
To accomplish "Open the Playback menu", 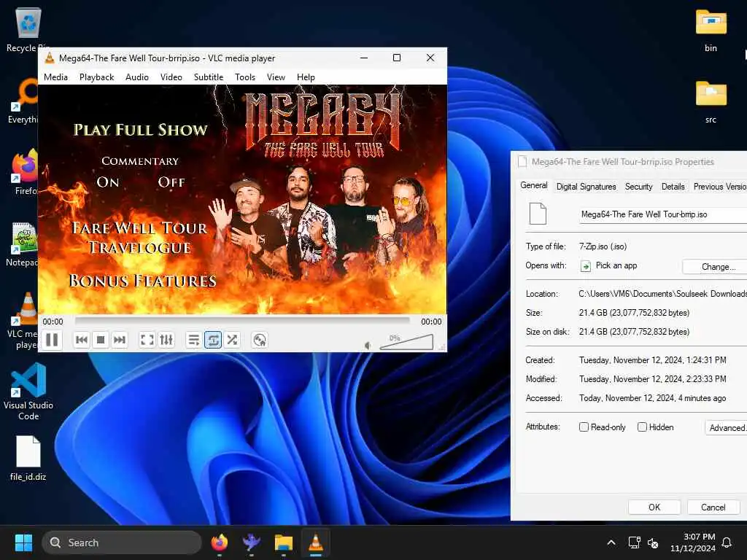I will point(97,77).
